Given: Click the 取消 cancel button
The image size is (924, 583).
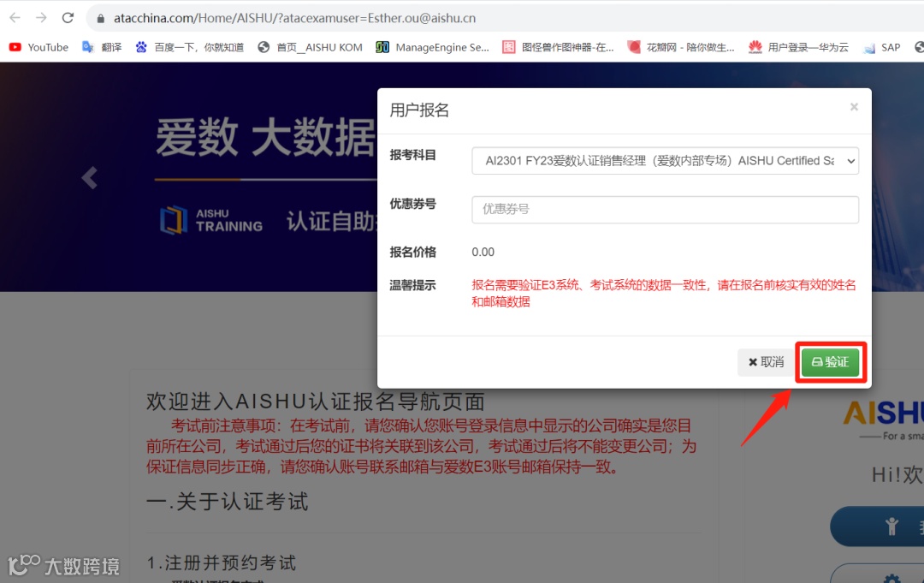Looking at the screenshot, I should (x=766, y=362).
